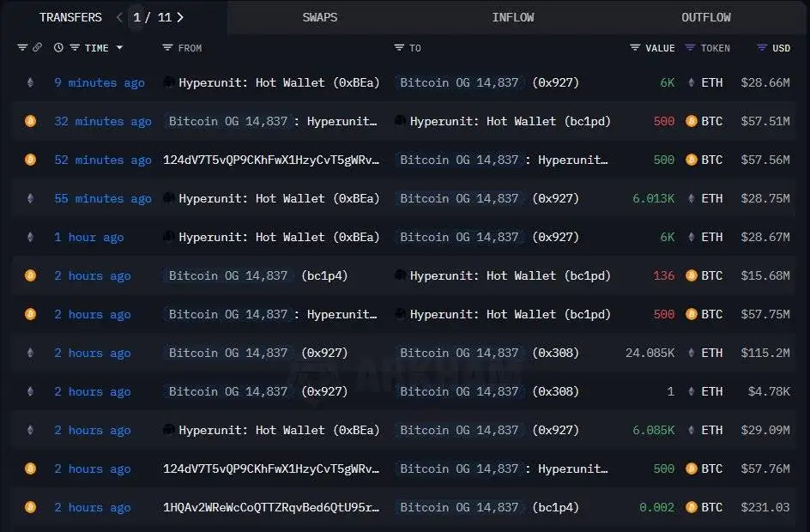Open the TIME sort dropdown arrow

(x=119, y=47)
